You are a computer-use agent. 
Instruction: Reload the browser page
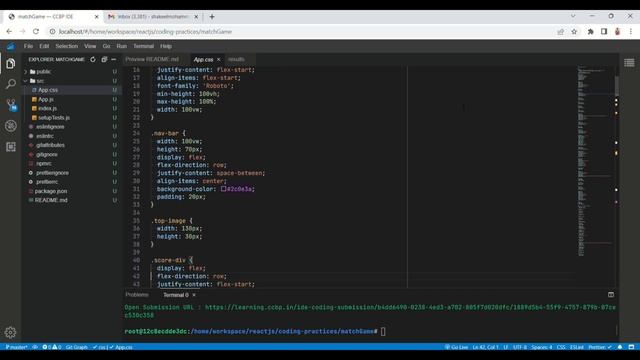(36, 31)
